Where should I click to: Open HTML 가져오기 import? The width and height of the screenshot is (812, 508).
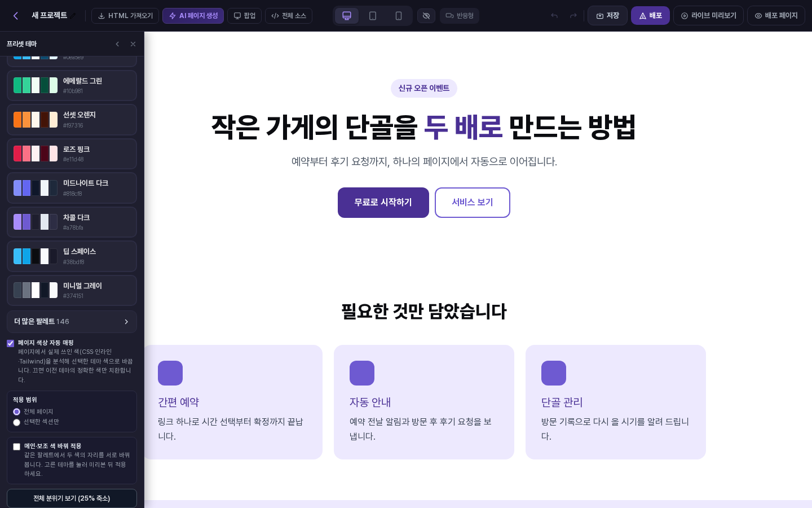pos(125,16)
